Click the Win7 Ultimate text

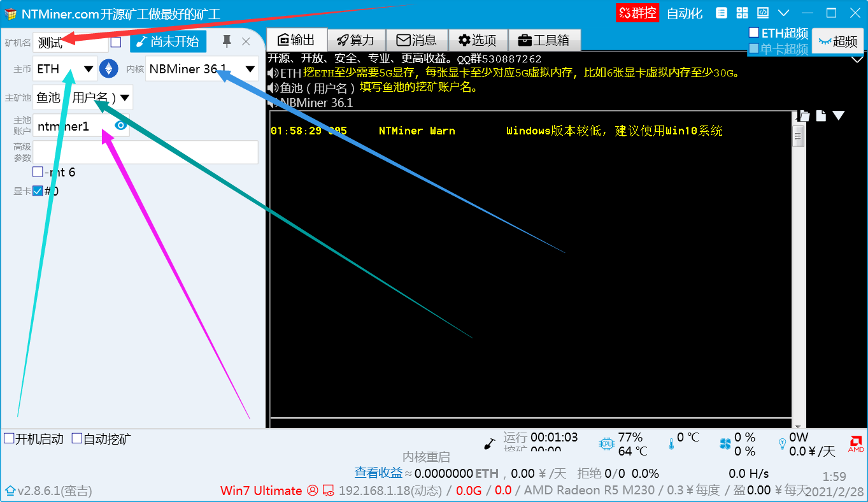261,491
